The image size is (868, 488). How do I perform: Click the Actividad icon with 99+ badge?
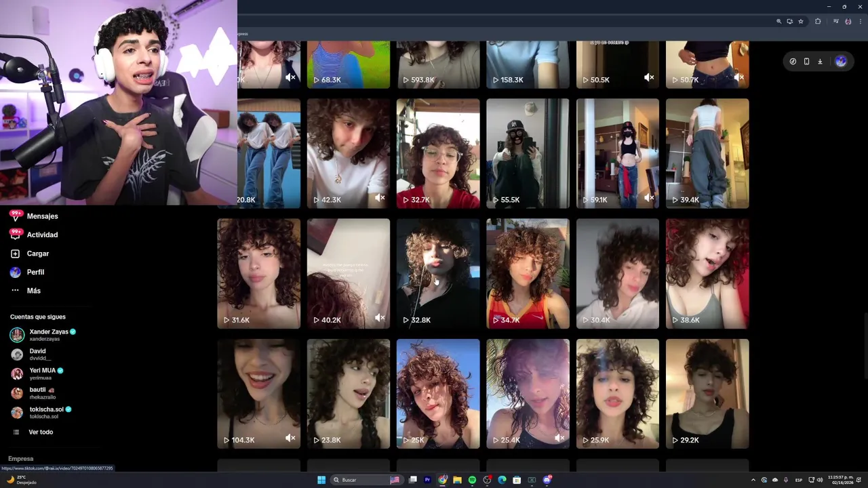(16, 234)
